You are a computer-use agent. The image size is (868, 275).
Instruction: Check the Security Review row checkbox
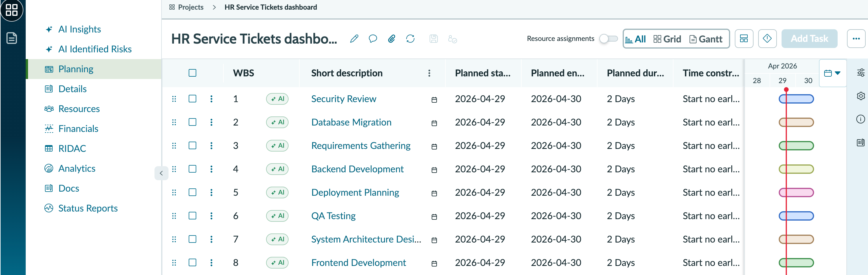tap(192, 99)
